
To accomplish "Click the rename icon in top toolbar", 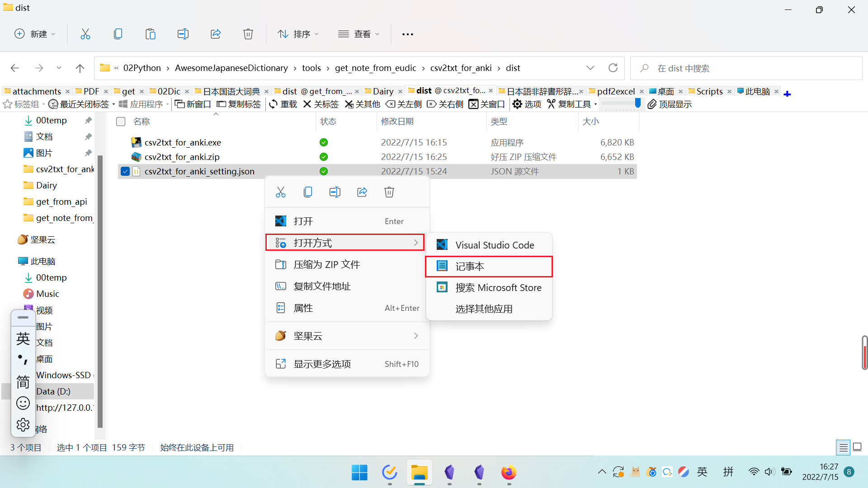I will point(183,34).
